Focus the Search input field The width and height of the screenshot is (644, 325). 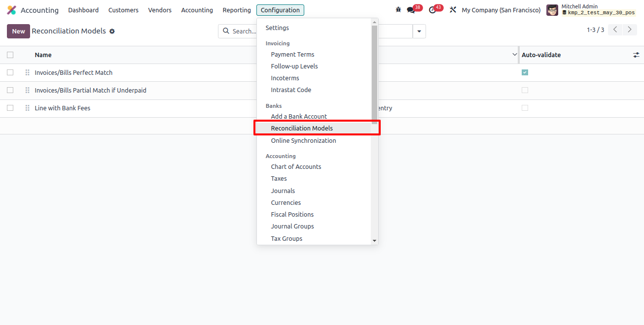point(244,31)
